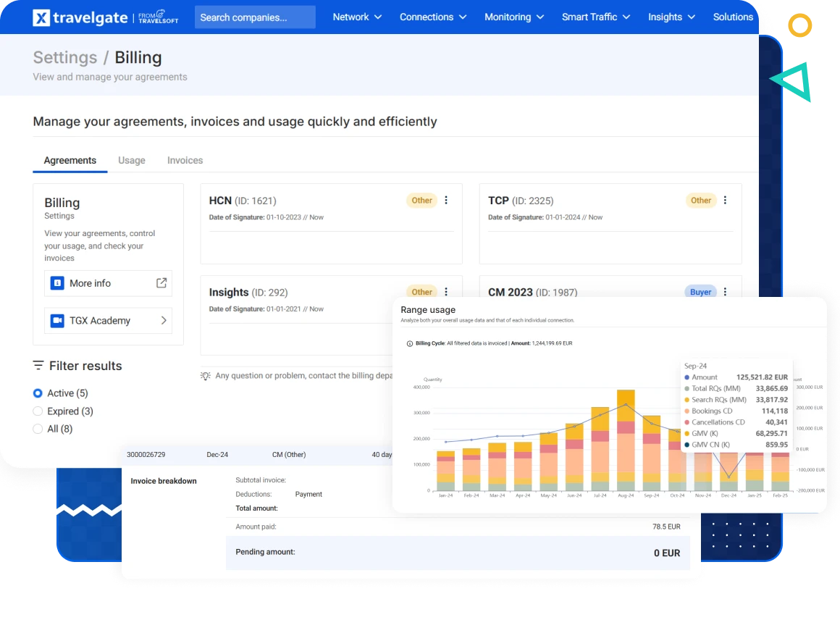Click the Invoice breakdown heading
This screenshot has height=633, width=840.
(x=164, y=481)
